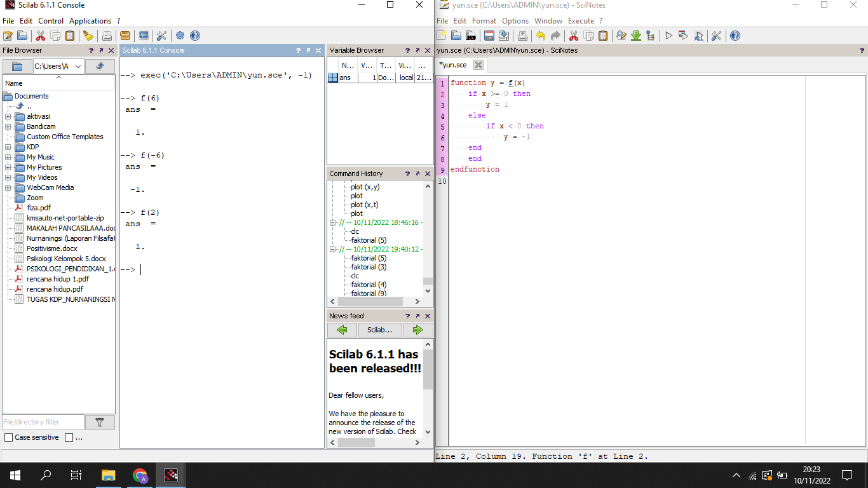Open the Format menu in SciNotes
This screenshot has height=488, width=868.
tap(484, 21)
